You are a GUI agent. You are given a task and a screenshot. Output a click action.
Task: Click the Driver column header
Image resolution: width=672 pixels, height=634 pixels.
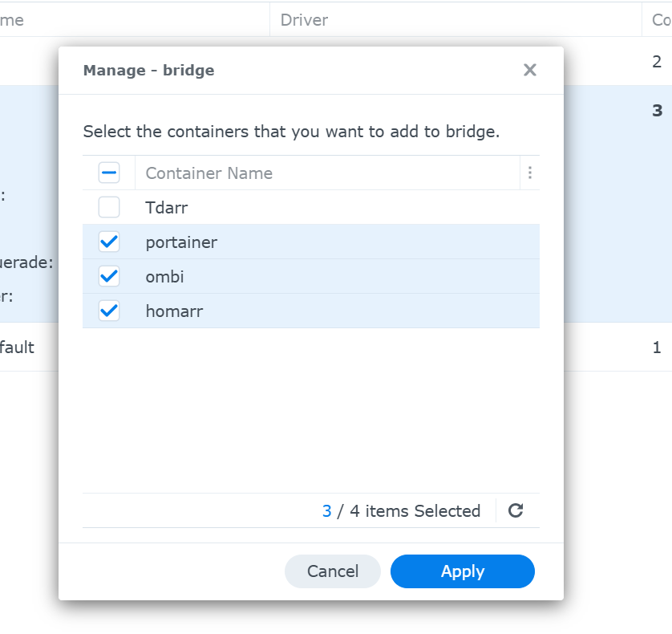pos(304,20)
